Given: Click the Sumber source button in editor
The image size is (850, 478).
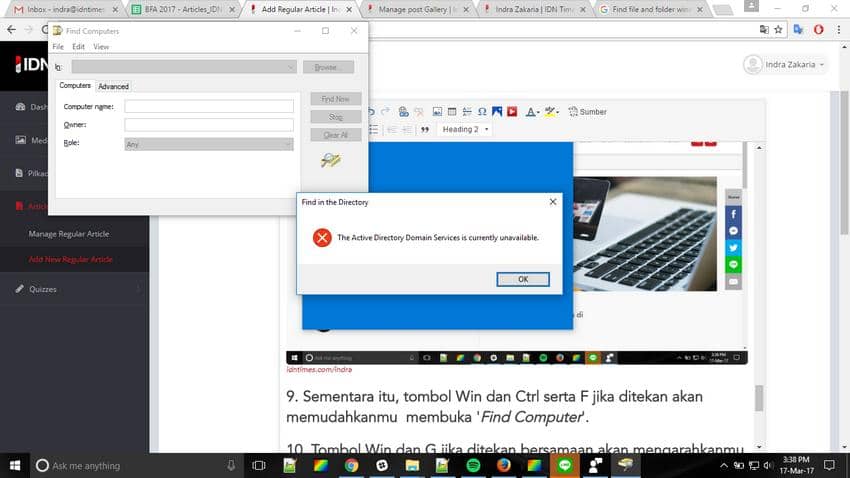Looking at the screenshot, I should pos(587,112).
